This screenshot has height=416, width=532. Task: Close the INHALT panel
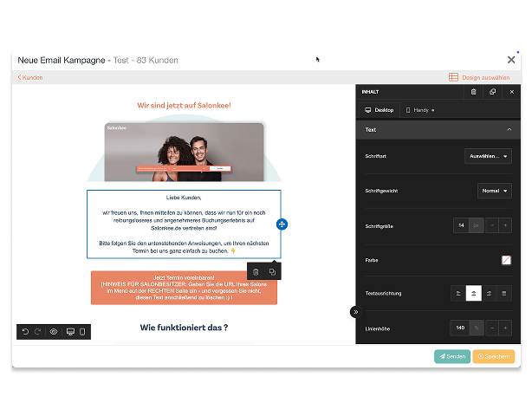(512, 92)
